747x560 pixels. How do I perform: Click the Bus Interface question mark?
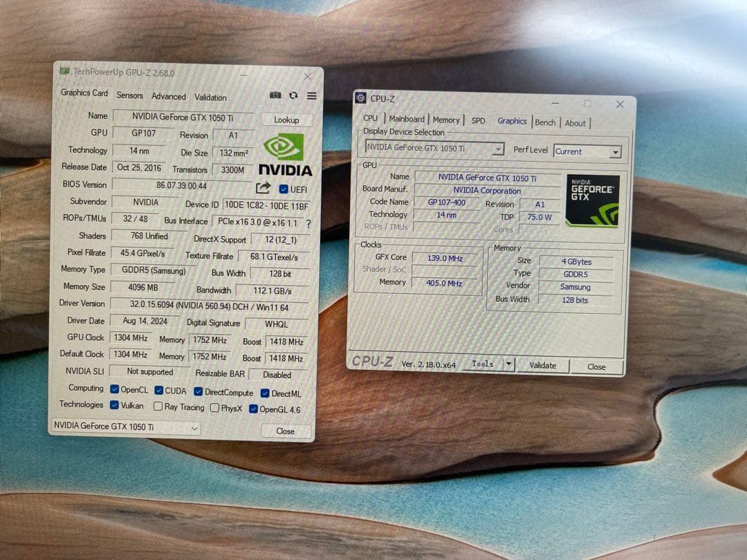308,223
